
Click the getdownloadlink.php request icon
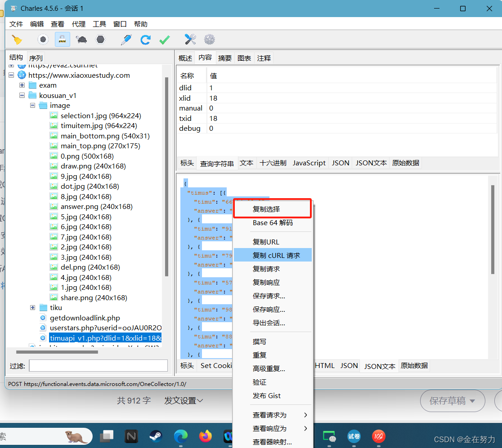(x=43, y=318)
